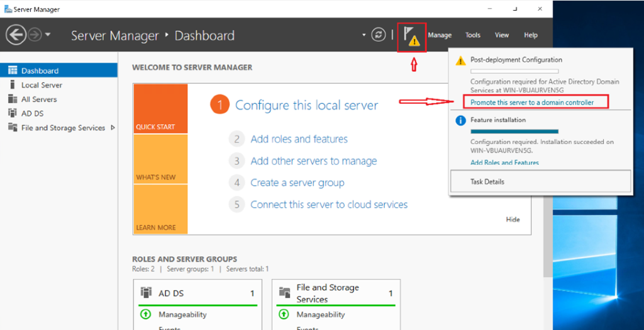Screen dimensions: 644x330
Task: Open Task Details
Action: (540, 181)
